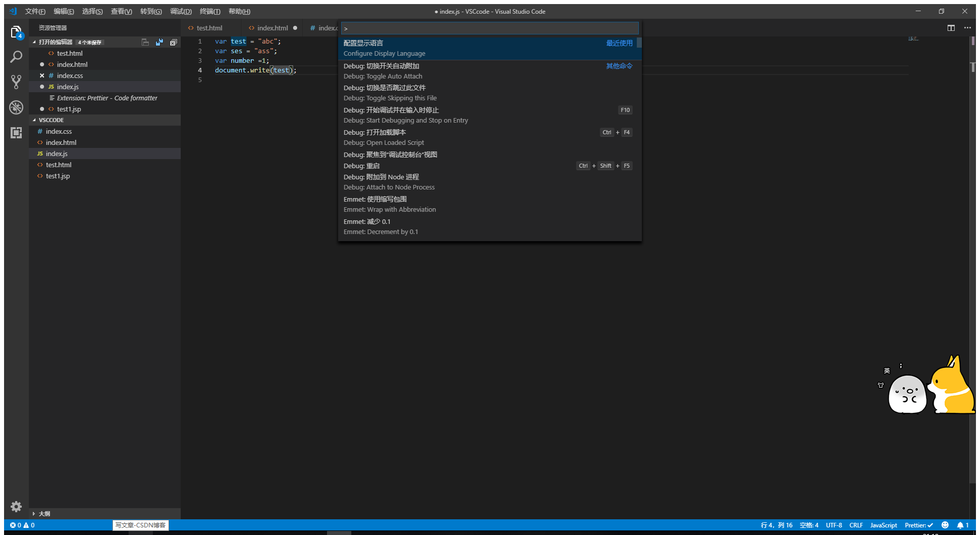Click the JavaScript language mode in status bar
The image size is (980, 535).
click(x=883, y=525)
